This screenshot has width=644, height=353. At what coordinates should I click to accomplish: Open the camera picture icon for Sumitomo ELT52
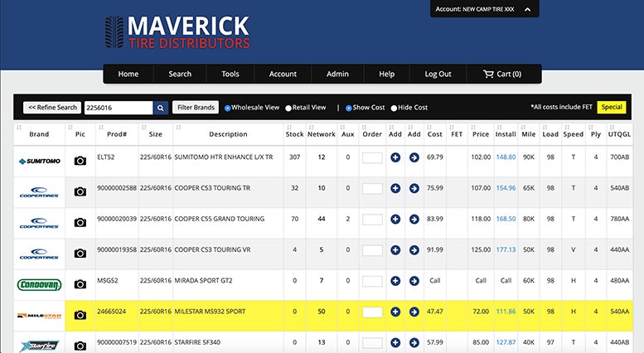click(x=80, y=161)
